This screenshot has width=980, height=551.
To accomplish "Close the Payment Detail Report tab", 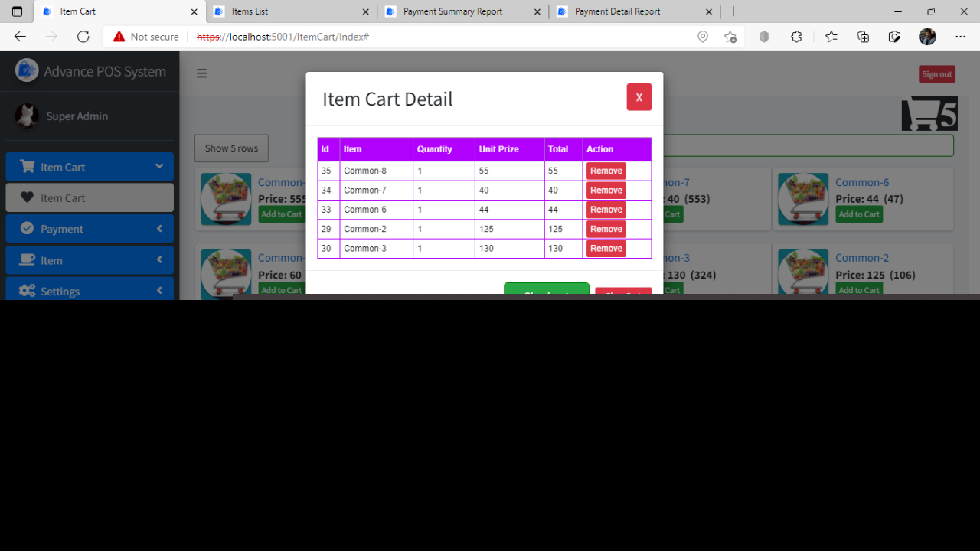I will click(x=708, y=11).
